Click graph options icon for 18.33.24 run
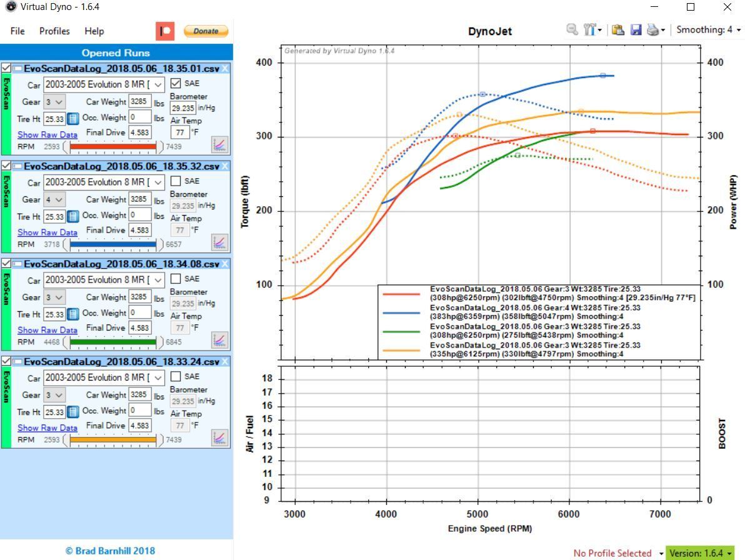745x560 pixels. (x=219, y=437)
